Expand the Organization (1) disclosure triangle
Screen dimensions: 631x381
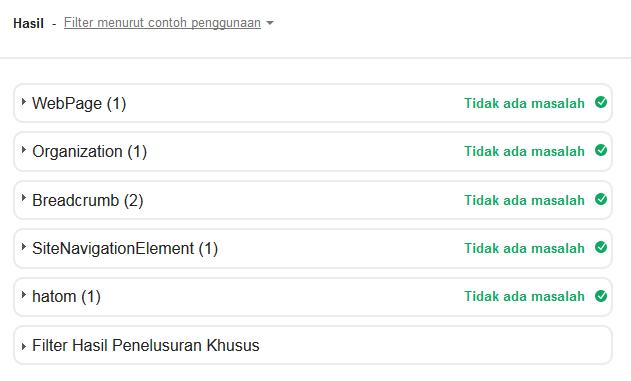24,150
